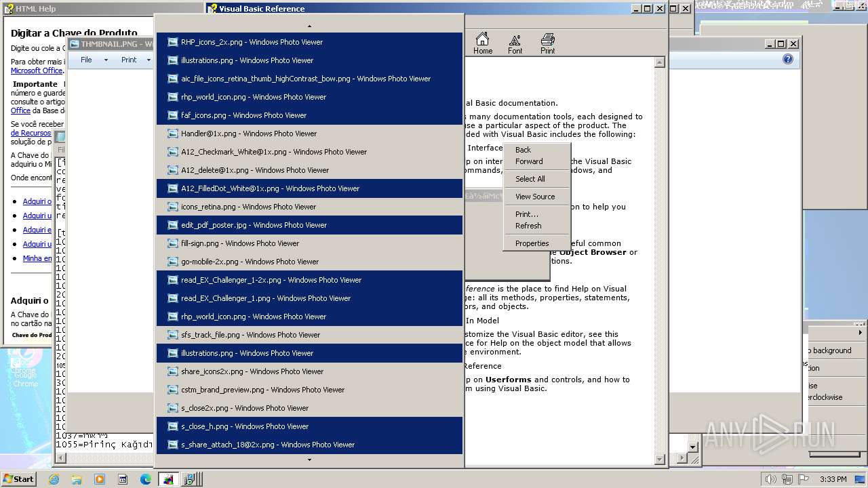Image resolution: width=868 pixels, height=488 pixels.
Task: Click the Home toolbar icon in Visual Basic Reference
Action: pos(482,43)
